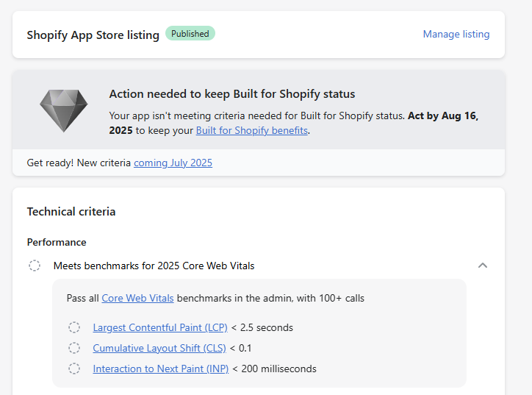Select the Shopify App Store listing heading
Screen dimensions: 532x395
click(93, 35)
